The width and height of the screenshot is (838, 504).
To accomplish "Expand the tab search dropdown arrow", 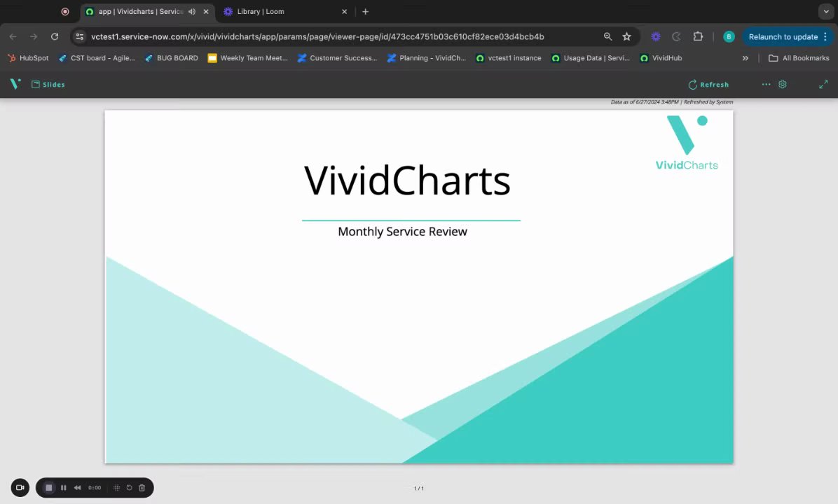I will pos(825,11).
